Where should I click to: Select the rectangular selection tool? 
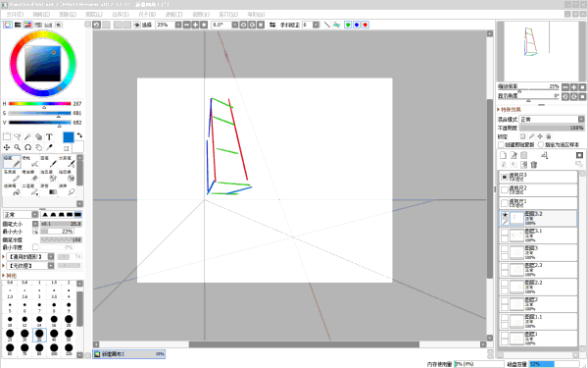point(7,136)
